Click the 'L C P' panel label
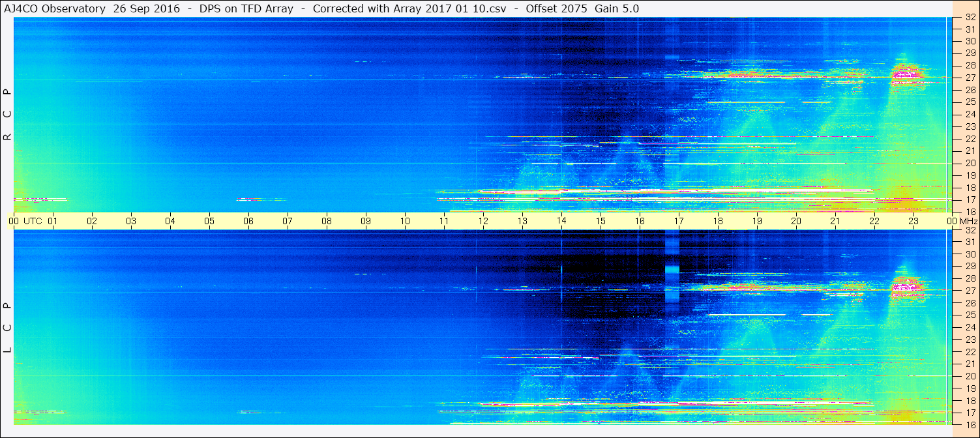 click(x=7, y=327)
